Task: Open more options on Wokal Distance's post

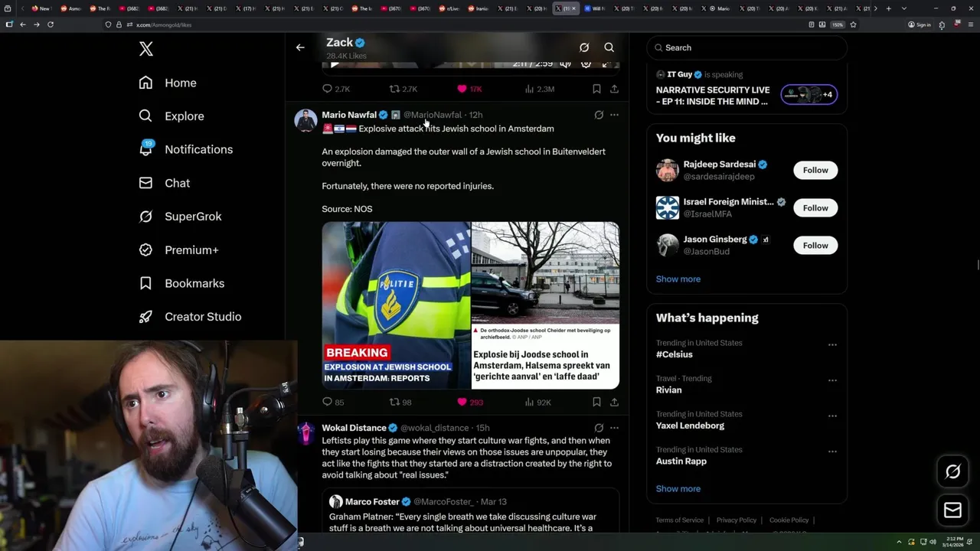Action: [614, 428]
